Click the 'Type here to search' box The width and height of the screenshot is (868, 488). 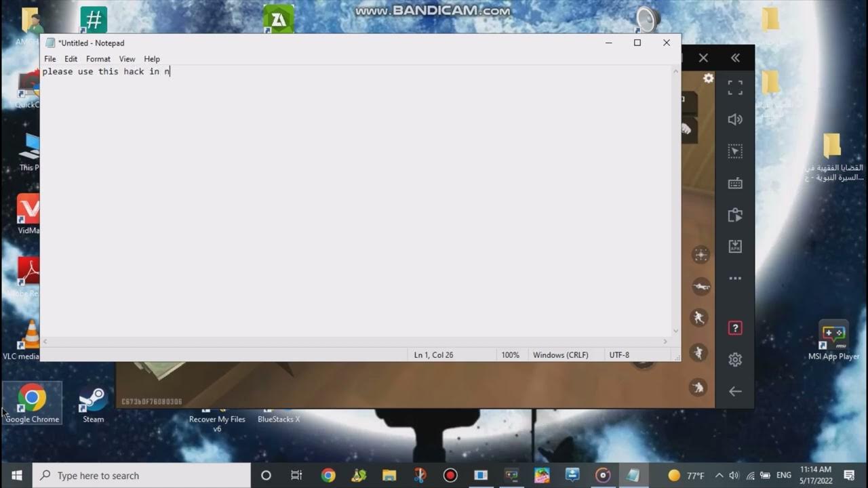(x=142, y=475)
